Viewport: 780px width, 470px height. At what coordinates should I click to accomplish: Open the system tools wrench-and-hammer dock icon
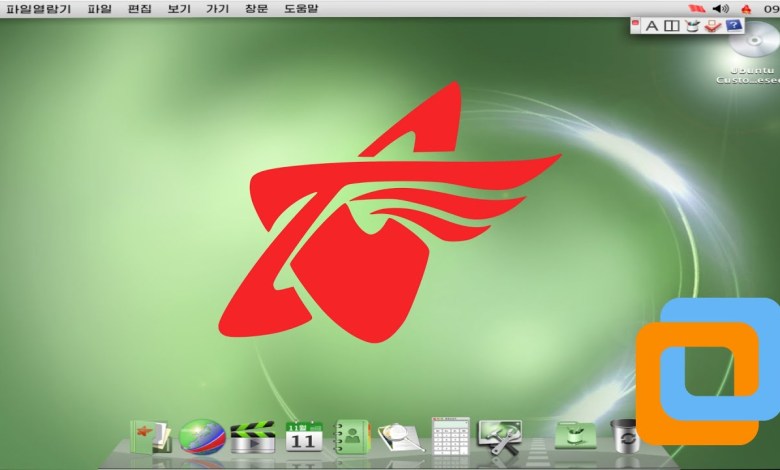(500, 437)
